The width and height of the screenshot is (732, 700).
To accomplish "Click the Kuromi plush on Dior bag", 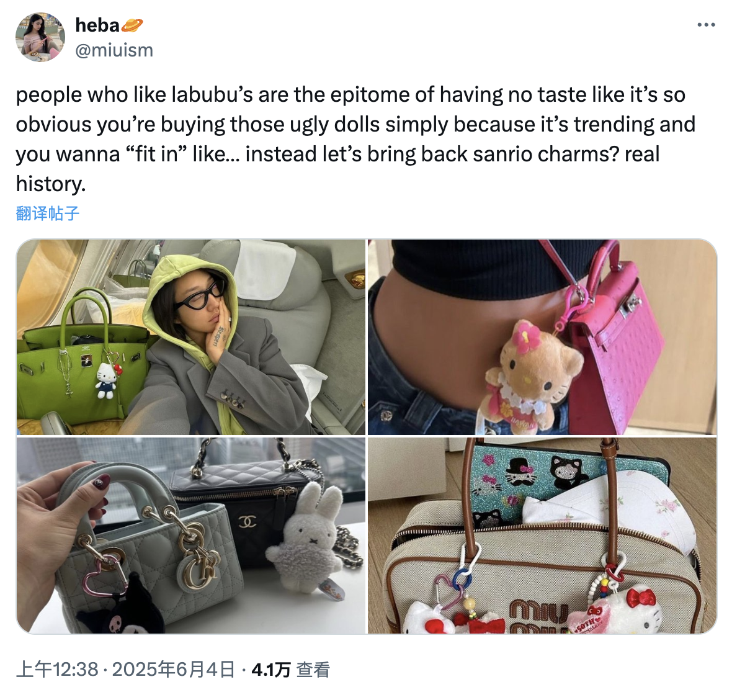I will pos(120,607).
